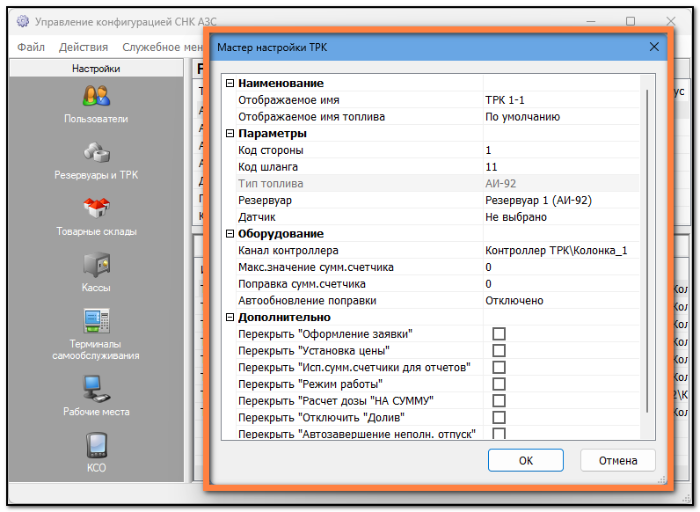Viewport: 700px width, 512px height.
Task: Toggle Перекрыть "Режим работы" checkbox
Action: click(499, 384)
